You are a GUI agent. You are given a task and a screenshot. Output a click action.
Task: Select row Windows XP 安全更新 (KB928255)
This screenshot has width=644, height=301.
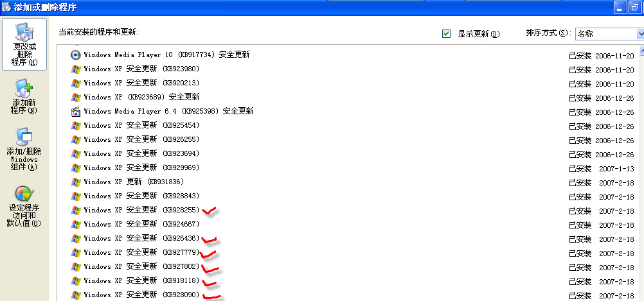pyautogui.click(x=352, y=210)
